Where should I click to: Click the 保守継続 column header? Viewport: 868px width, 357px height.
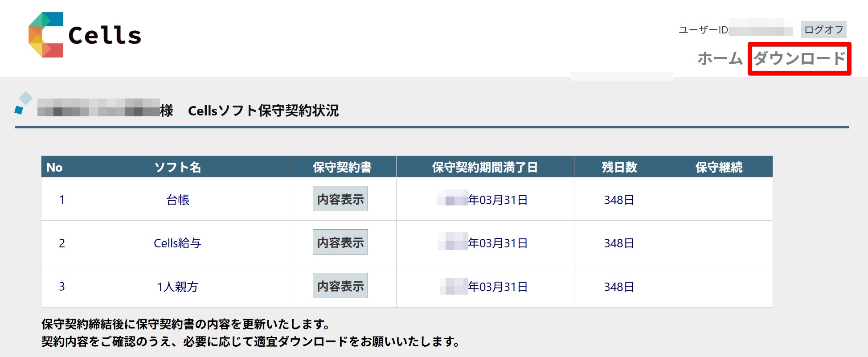tap(719, 167)
